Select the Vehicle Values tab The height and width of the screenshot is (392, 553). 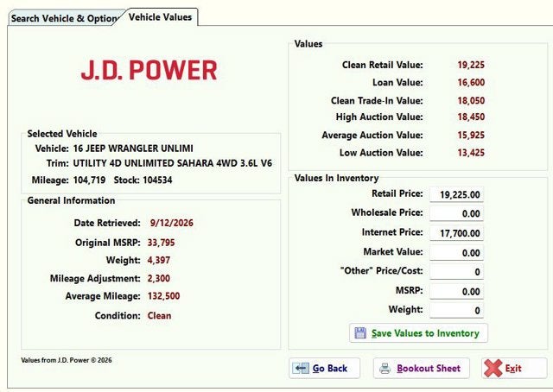[x=160, y=17]
